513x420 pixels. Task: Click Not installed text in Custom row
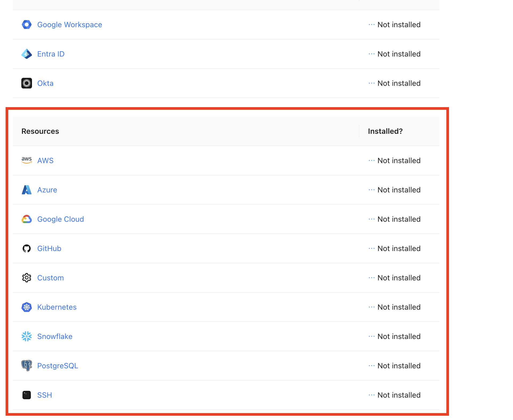pos(399,278)
